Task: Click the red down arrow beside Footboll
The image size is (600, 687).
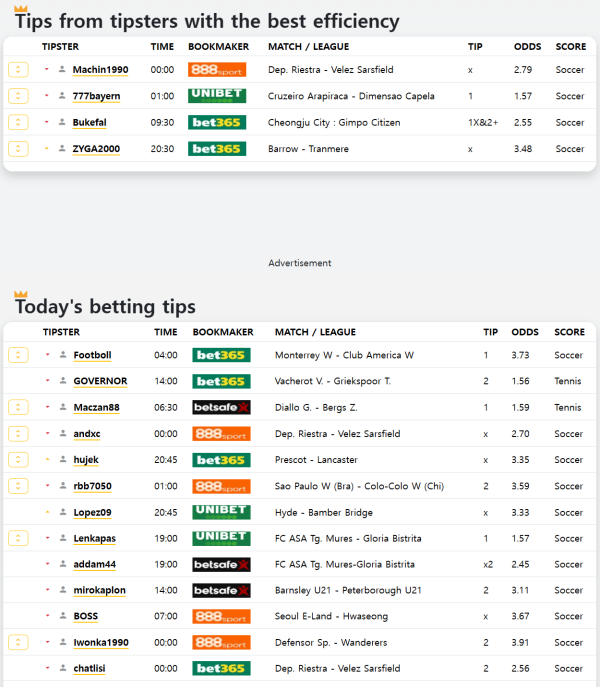Action: [47, 355]
